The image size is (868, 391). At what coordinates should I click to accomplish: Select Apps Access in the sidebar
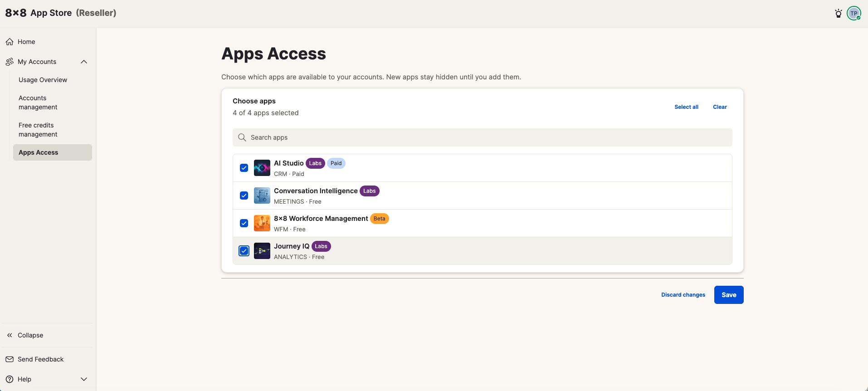53,152
